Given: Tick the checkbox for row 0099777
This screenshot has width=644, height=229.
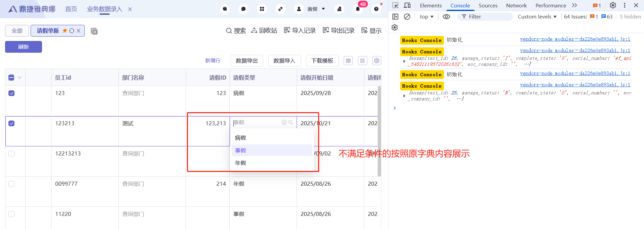Looking at the screenshot, I should [11, 184].
